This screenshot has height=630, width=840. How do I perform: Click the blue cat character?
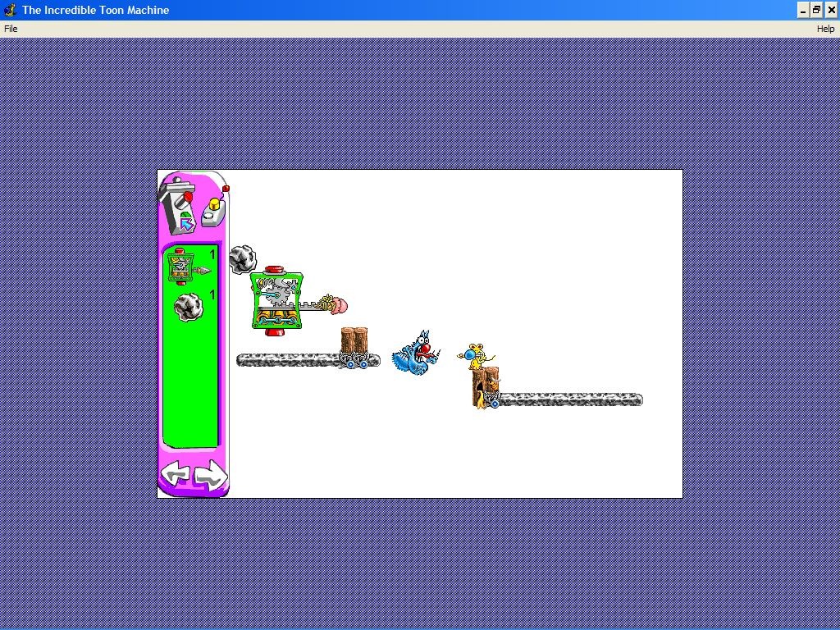[416, 353]
